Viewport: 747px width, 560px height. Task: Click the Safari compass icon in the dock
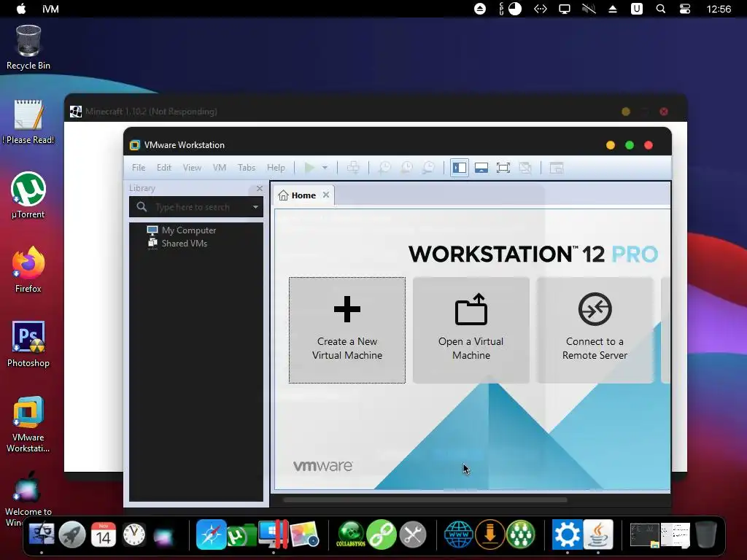pos(211,534)
